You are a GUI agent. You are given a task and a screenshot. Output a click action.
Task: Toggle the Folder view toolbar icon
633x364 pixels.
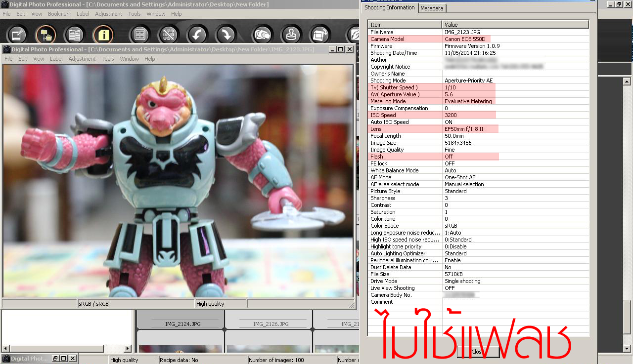[x=46, y=35]
